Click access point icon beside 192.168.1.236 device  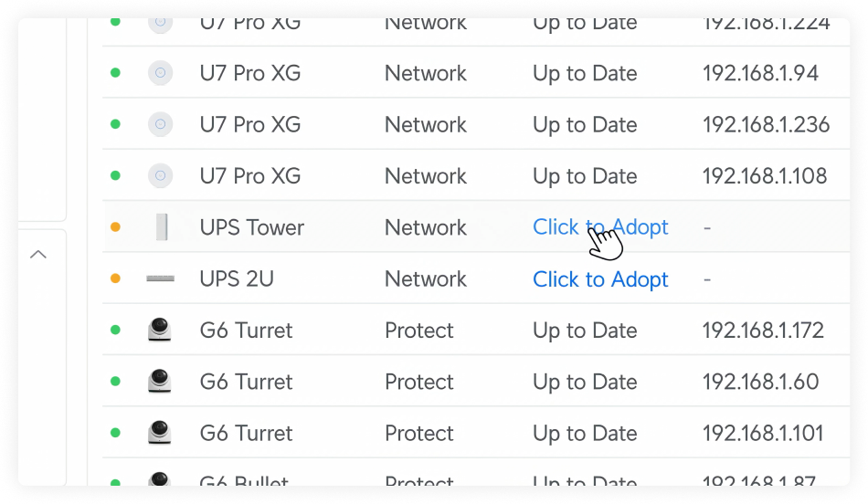coord(161,124)
